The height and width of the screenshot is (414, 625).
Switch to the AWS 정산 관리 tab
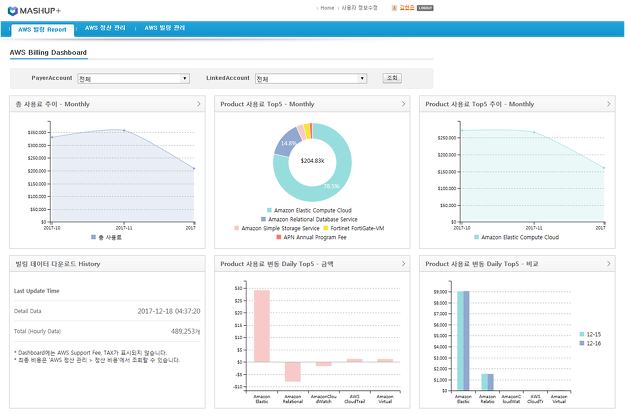click(x=105, y=28)
